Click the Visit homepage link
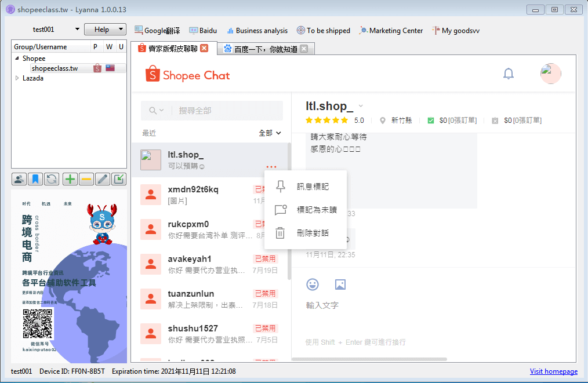Screen dimensions: 588x383 click(x=554, y=371)
